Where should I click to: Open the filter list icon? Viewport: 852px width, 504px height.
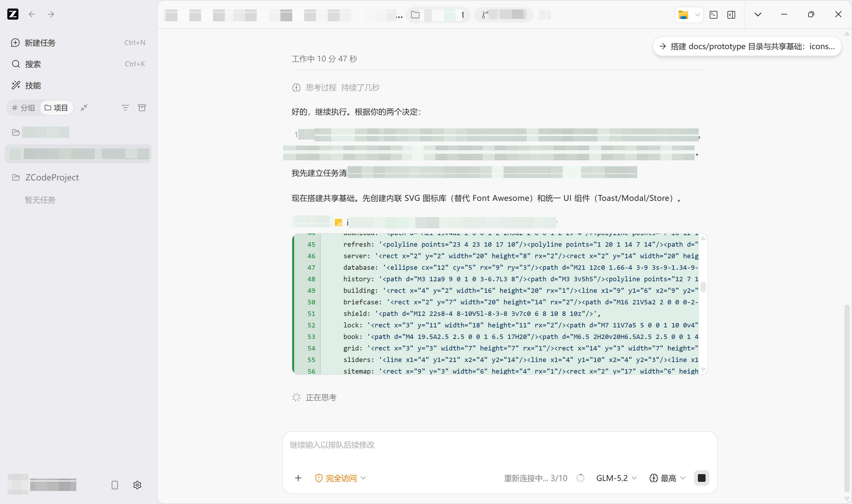click(x=125, y=108)
